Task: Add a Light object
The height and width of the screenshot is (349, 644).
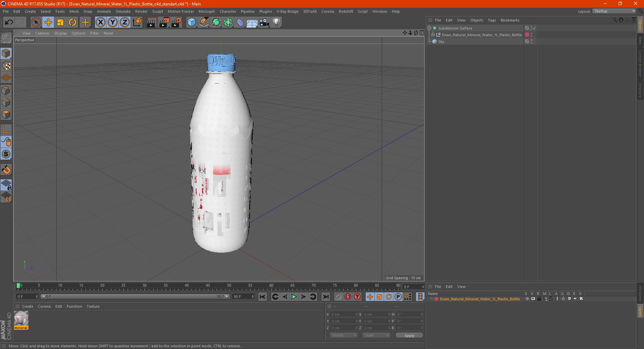Action: coord(276,22)
